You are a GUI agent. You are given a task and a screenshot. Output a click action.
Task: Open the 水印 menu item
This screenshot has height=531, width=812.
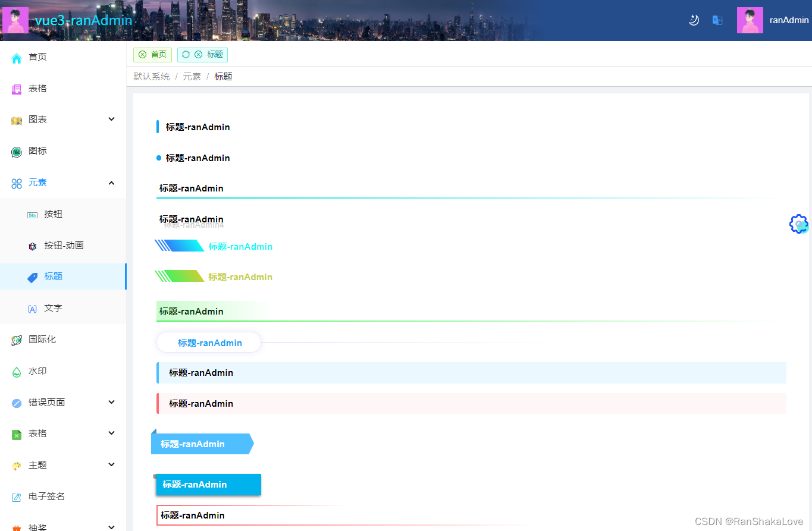63,371
